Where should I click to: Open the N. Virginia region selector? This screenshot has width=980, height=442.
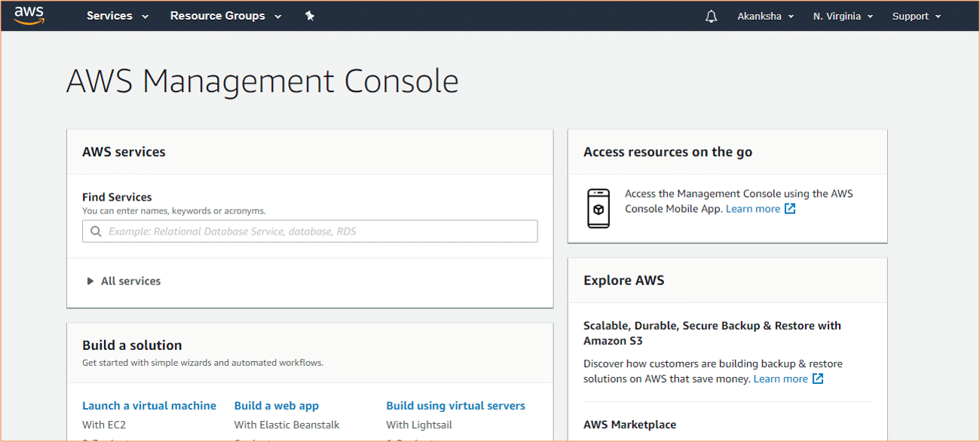(843, 16)
